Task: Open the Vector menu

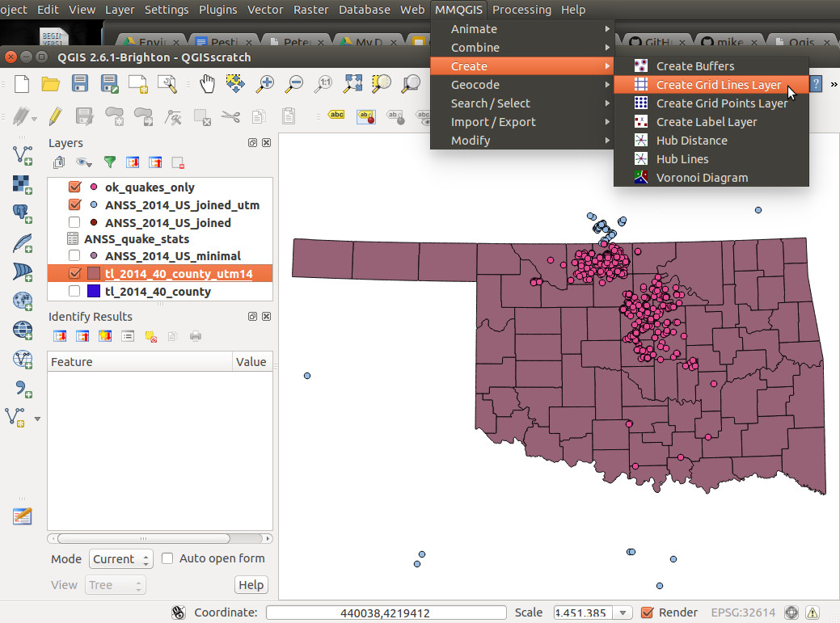Action: point(264,10)
